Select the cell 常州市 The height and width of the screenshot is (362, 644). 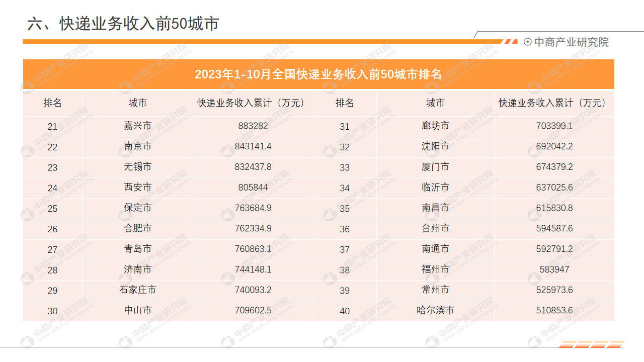(436, 290)
